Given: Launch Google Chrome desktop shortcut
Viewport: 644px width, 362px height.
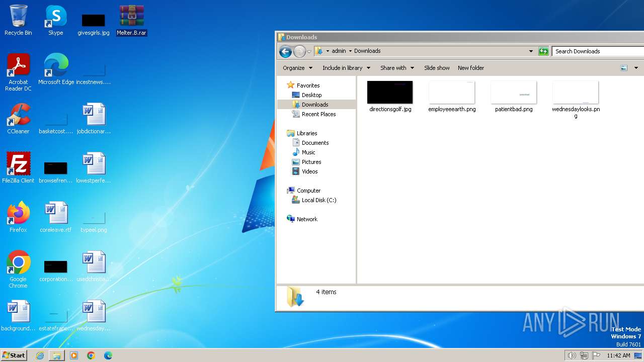Looking at the screenshot, I should point(18,269).
